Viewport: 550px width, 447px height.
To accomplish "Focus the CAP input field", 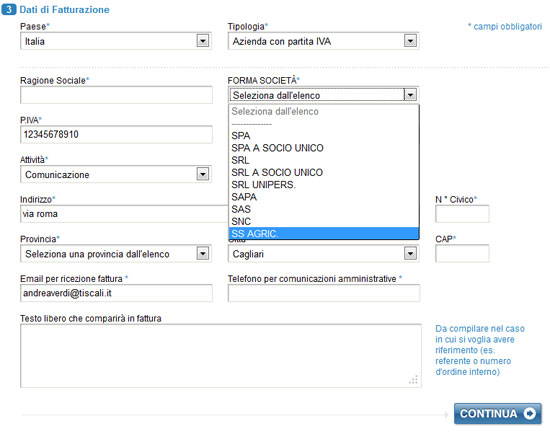I will tap(462, 254).
